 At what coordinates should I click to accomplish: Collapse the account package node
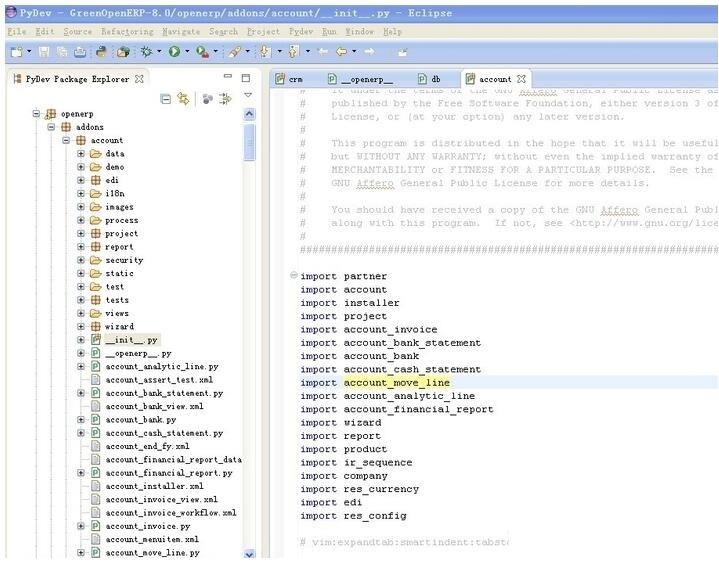[66, 140]
